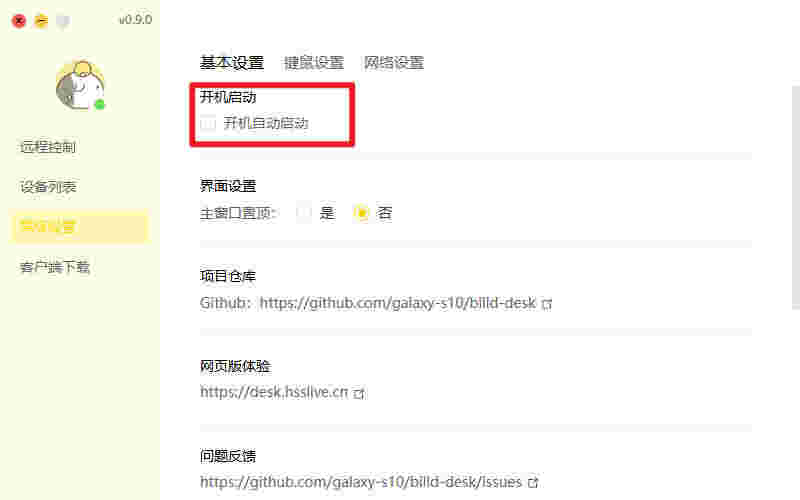Viewport: 800px width, 500px height.
Task: Enable the 开机自动启动 checkbox
Action: (x=208, y=123)
